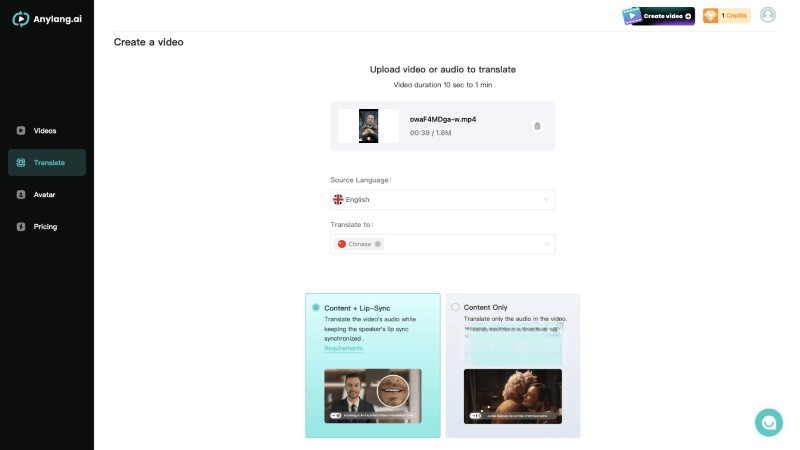Open the Requirements link
Screen dimensions: 800x450
tap(343, 348)
